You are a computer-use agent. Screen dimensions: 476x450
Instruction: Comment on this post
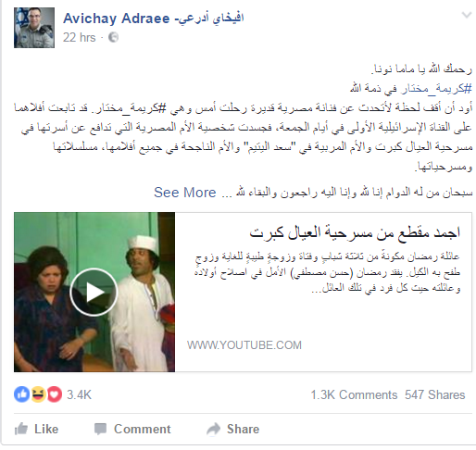(x=132, y=429)
